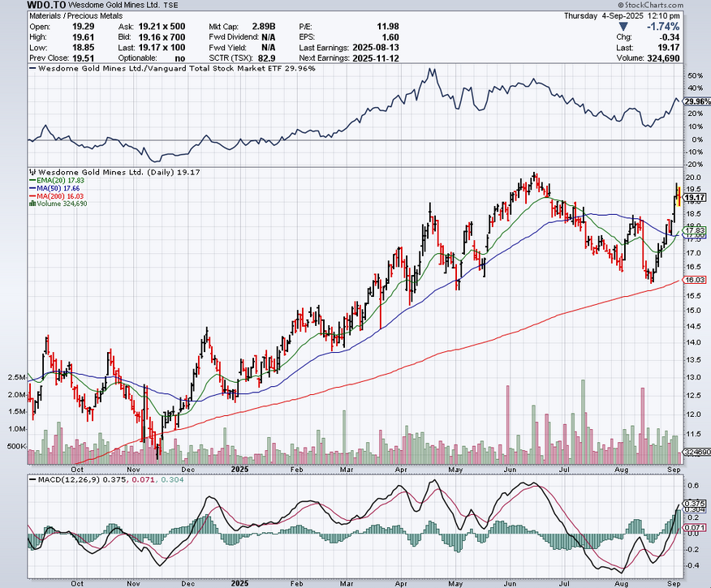Click the 19.17 last price tag on chart axis

pos(693,197)
